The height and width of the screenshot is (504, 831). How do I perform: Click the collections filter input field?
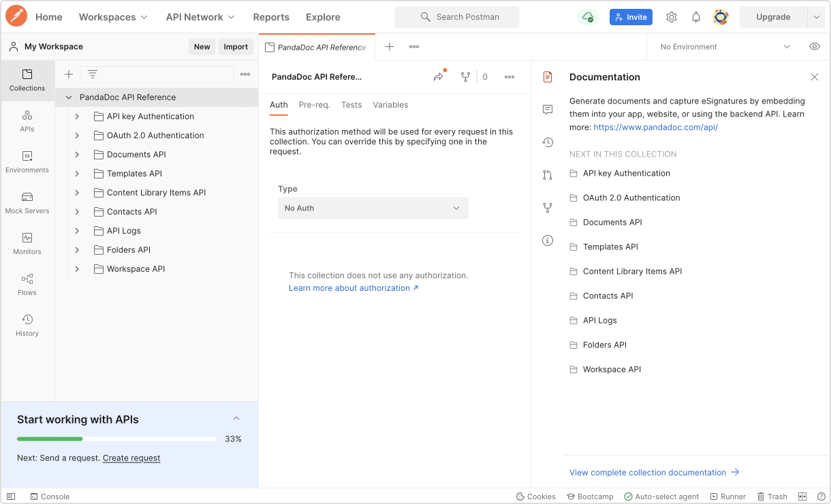157,74
